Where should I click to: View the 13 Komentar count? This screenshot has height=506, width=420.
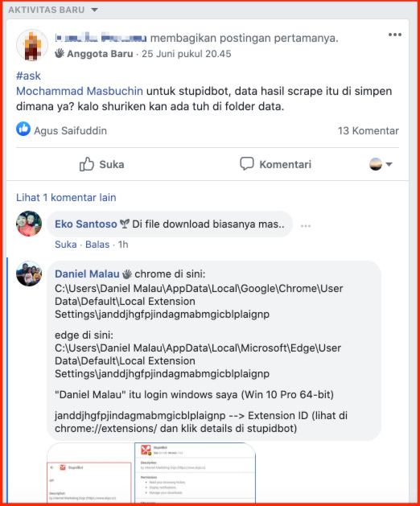pyautogui.click(x=369, y=130)
